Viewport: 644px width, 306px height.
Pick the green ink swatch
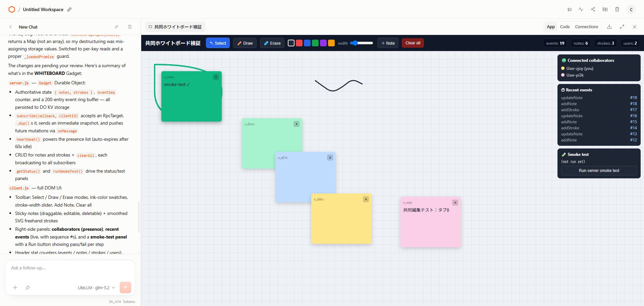point(315,43)
